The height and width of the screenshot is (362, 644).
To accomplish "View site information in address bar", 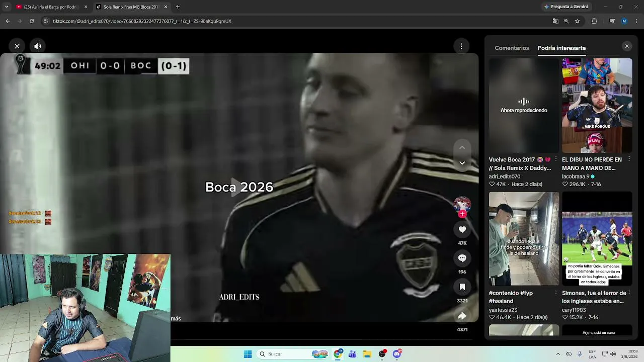I will (46, 21).
